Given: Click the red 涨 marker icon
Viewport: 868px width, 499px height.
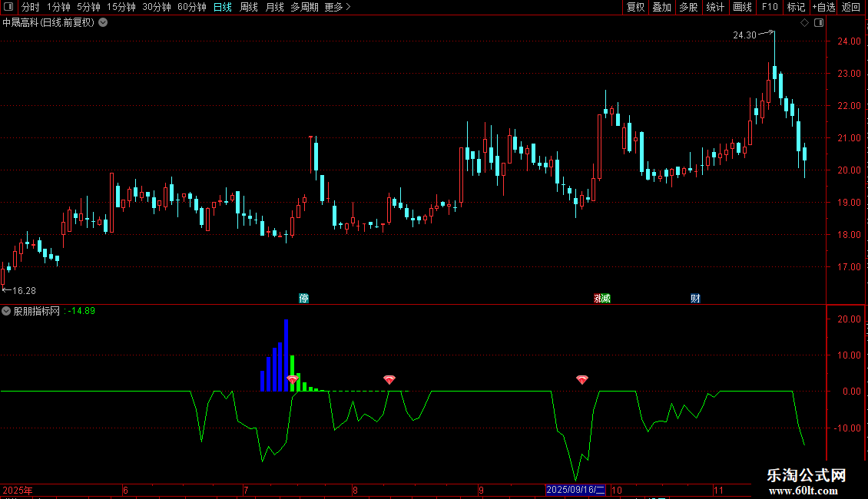Looking at the screenshot, I should point(598,298).
